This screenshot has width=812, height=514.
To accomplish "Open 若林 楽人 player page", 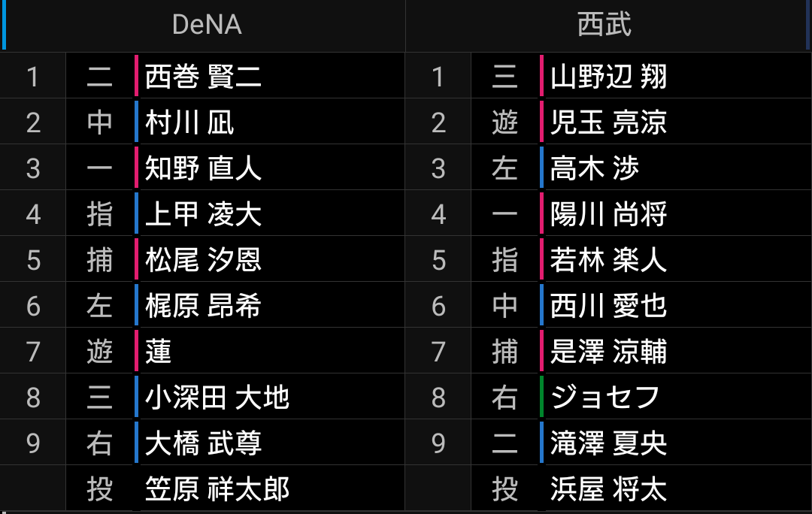I will point(608,260).
